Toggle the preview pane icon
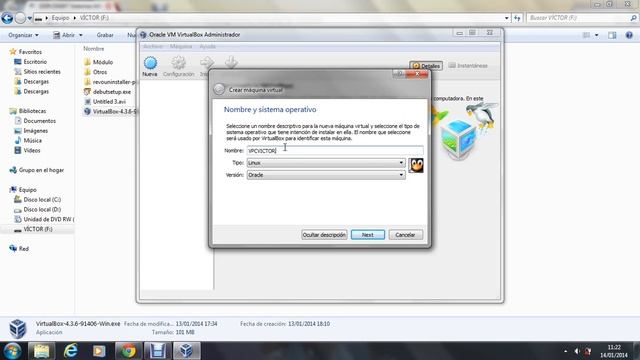The height and width of the screenshot is (360, 640). pyautogui.click(x=612, y=36)
